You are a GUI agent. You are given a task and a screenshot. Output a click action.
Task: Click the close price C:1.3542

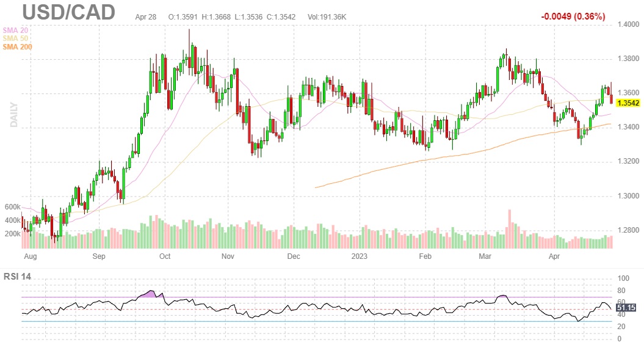coord(281,17)
